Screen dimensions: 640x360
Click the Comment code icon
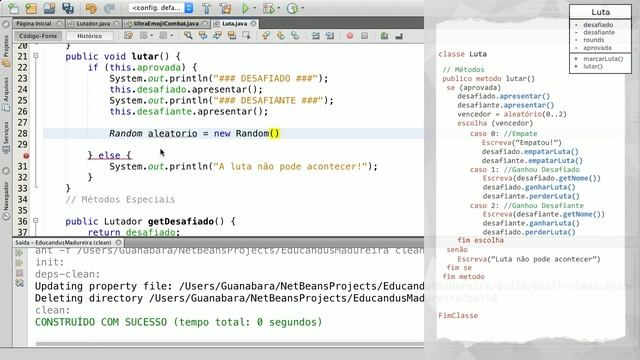(384, 36)
